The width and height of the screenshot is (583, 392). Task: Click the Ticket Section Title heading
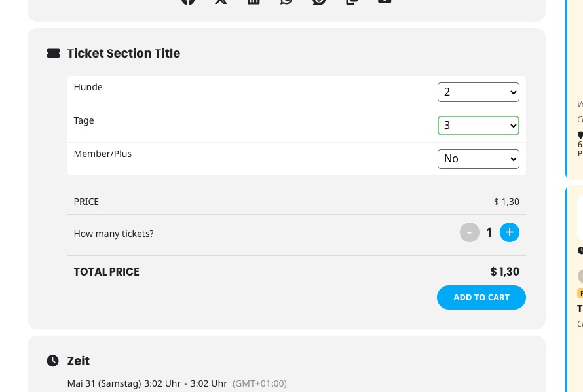coord(123,54)
